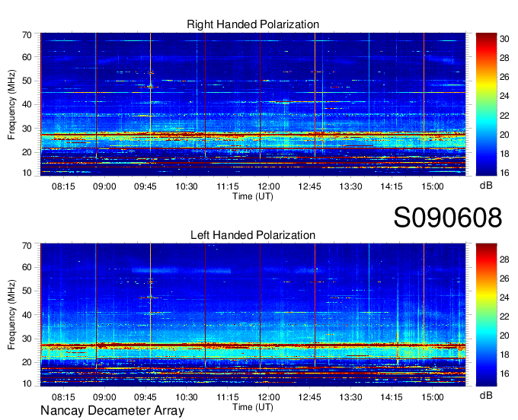Viewport: 518px width, 420px height.
Task: Click the 22 dB value on Left Handed color bar
Action: [504, 317]
